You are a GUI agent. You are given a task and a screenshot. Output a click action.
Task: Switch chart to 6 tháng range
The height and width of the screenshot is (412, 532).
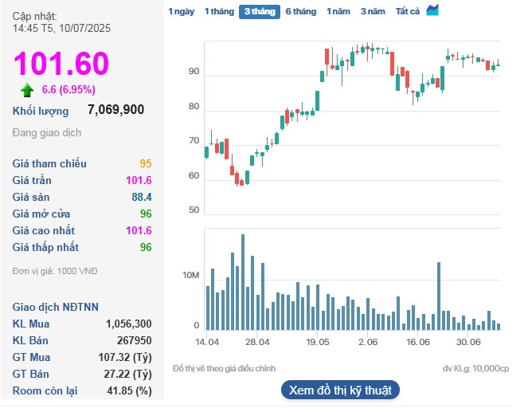pos(300,11)
